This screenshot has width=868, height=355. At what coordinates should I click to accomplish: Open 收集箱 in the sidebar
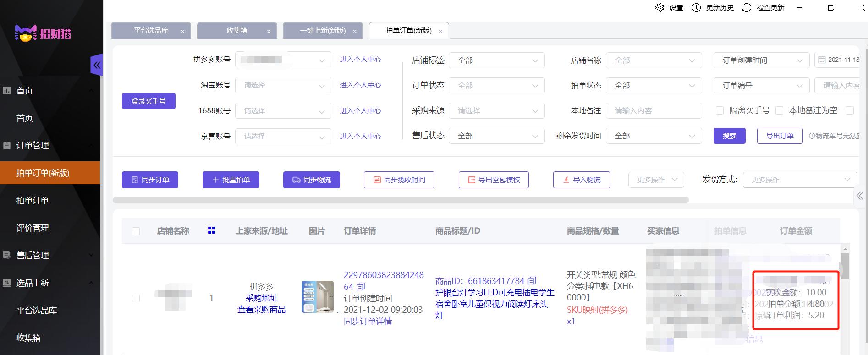(x=28, y=338)
